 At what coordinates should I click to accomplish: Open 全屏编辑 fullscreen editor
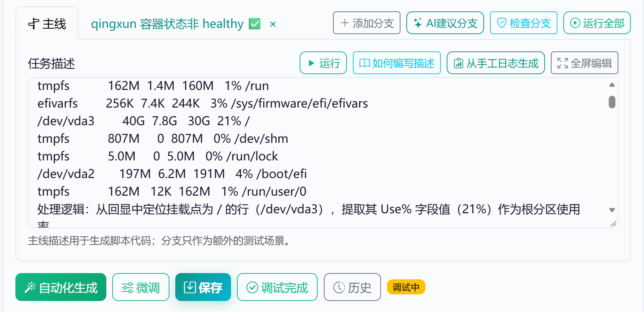click(585, 63)
